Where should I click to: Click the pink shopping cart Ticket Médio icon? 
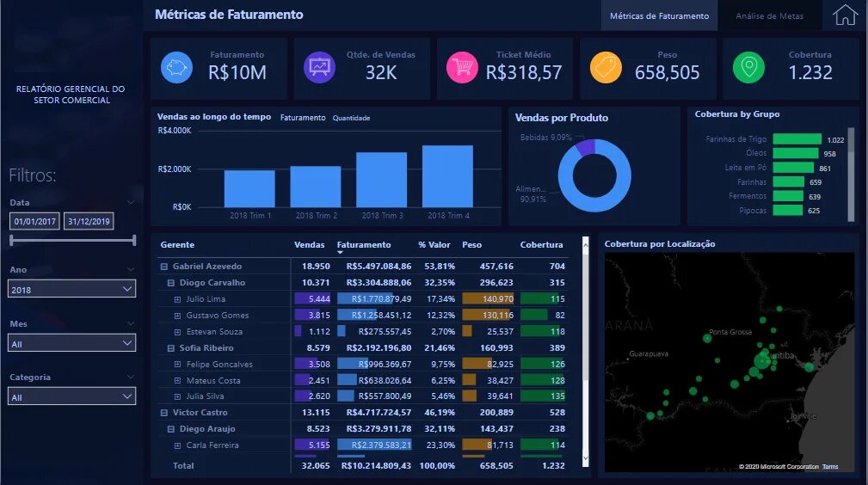pyautogui.click(x=462, y=68)
